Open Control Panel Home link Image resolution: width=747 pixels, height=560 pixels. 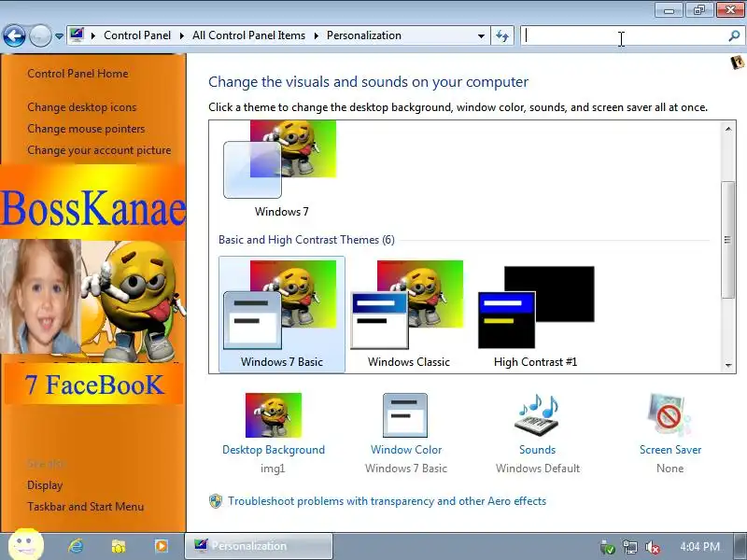pos(78,74)
